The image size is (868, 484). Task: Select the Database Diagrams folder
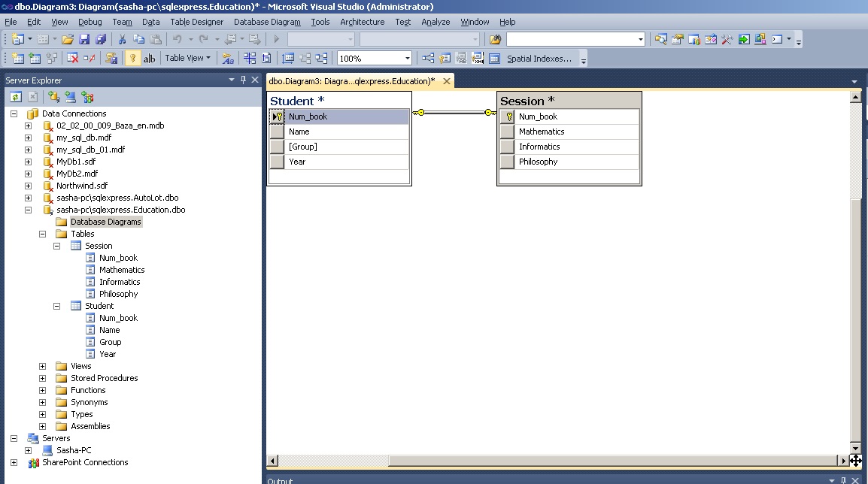coord(106,222)
